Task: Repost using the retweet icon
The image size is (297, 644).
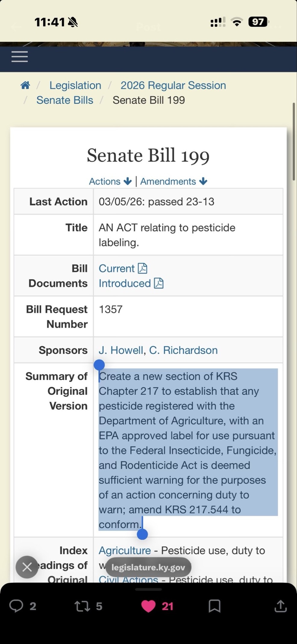Action: pyautogui.click(x=83, y=606)
